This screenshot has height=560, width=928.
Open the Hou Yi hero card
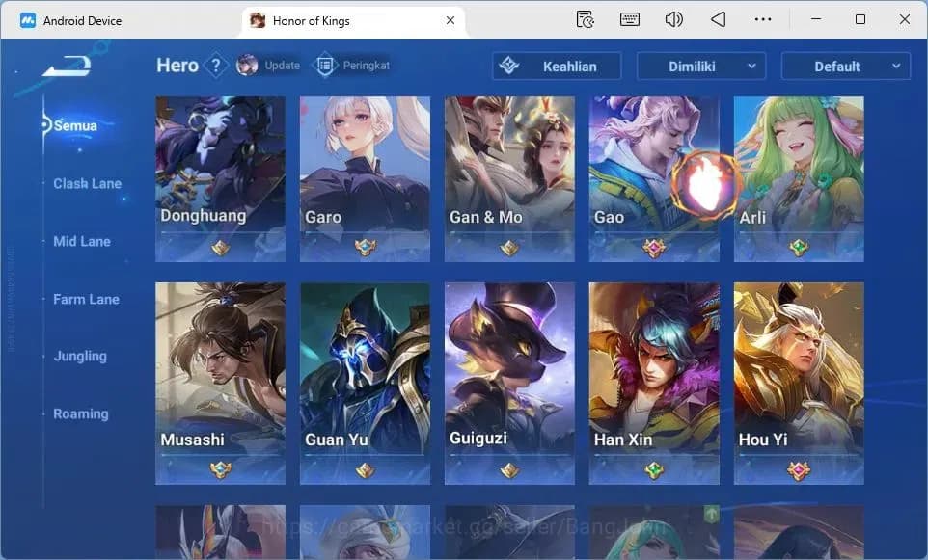coord(799,384)
